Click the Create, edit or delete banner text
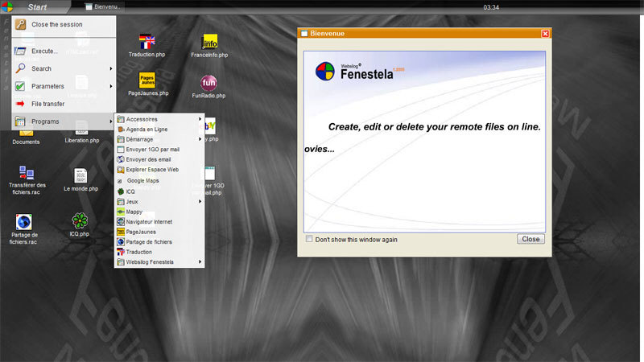The width and height of the screenshot is (644, 362). click(x=434, y=127)
